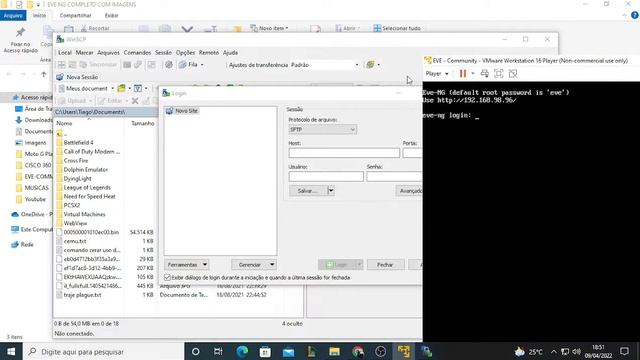Click Cortana circle on taskbar

click(196, 351)
